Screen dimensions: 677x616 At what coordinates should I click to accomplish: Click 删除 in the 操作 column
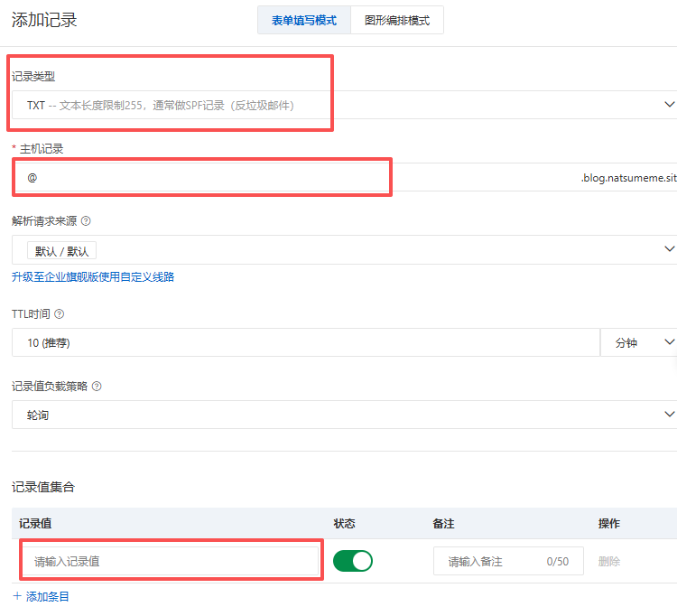[609, 561]
